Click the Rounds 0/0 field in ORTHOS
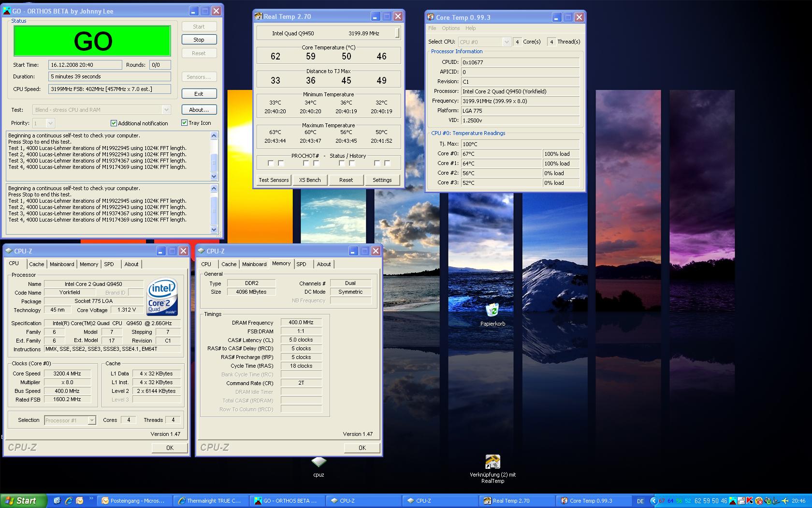Screen dimensions: 812x508 (159, 65)
